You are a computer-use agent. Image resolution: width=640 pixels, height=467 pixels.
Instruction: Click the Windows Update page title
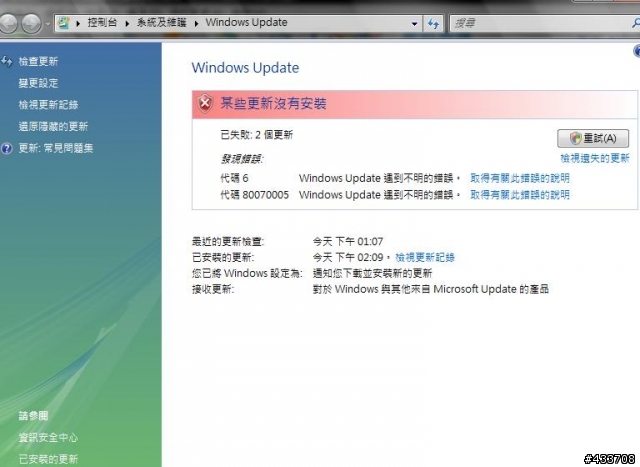245,68
